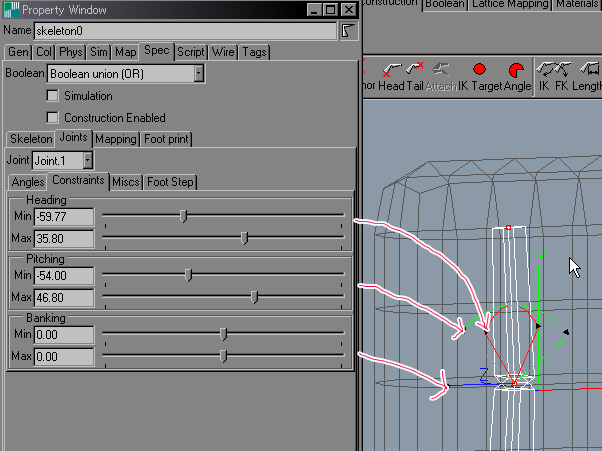The width and height of the screenshot is (602, 451).
Task: Select the Length tool icon
Action: point(590,69)
